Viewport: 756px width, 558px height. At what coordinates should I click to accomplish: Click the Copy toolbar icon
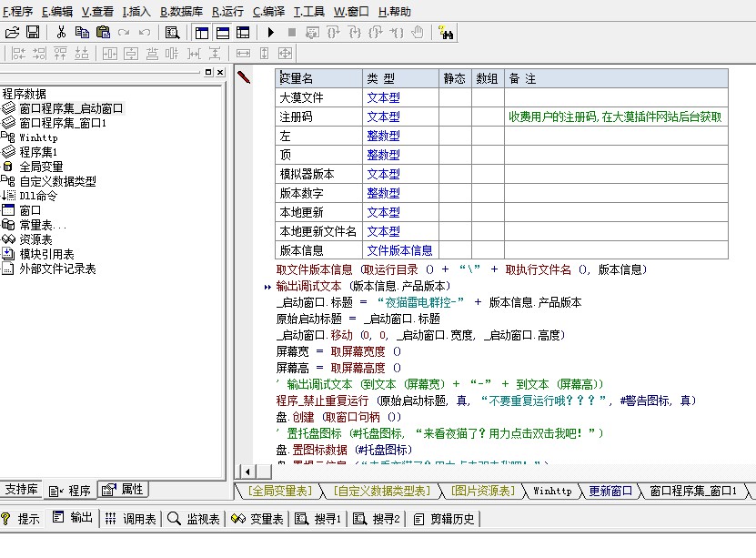click(82, 32)
